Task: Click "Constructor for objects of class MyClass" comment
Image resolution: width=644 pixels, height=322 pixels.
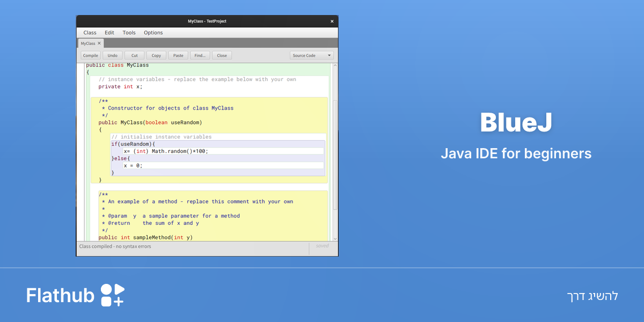Action: pos(171,108)
